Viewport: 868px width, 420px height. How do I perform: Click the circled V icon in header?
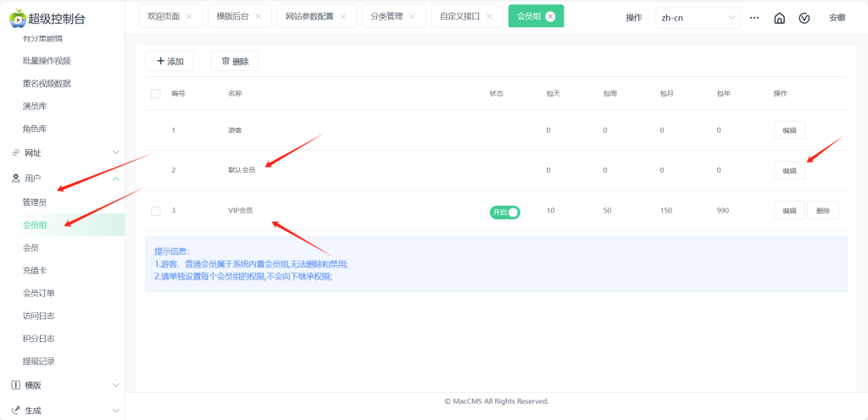click(x=805, y=19)
